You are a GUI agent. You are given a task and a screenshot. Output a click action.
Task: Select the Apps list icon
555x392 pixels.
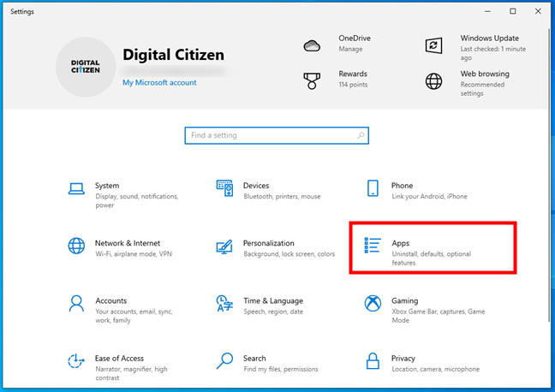pyautogui.click(x=373, y=245)
